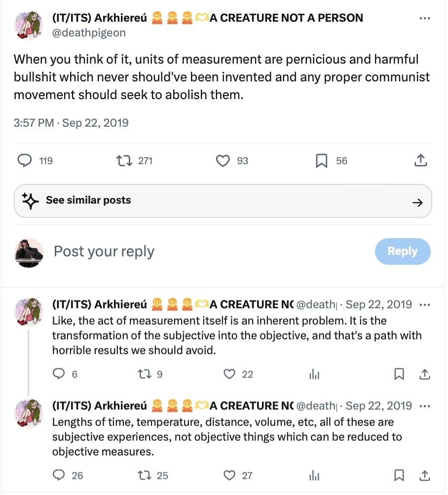Image resolution: width=448 pixels, height=495 pixels.
Task: Click main post author's avatar
Action: pos(29,25)
